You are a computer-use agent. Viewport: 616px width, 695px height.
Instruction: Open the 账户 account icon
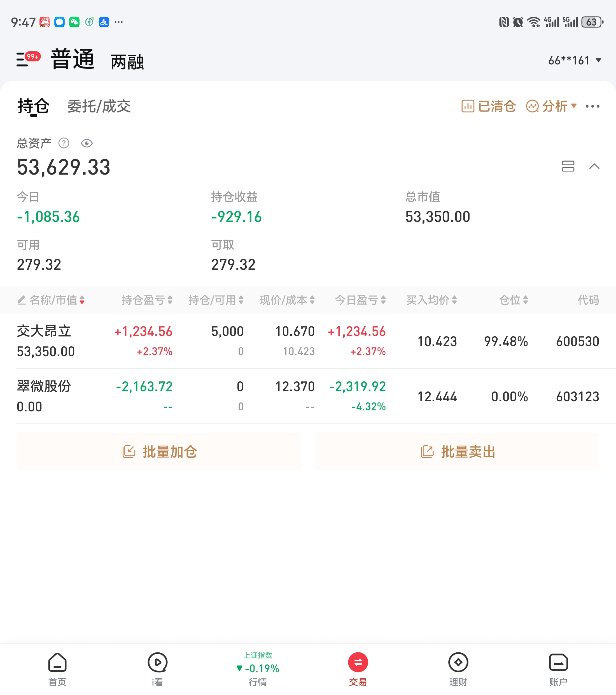558,668
